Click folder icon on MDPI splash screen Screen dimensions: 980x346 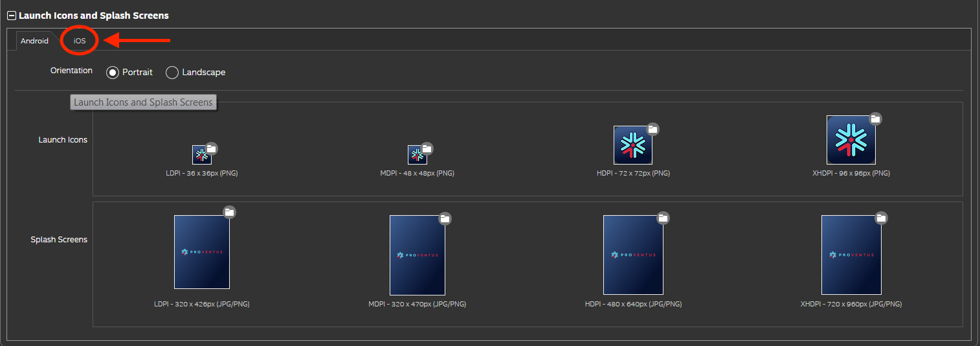tap(445, 218)
